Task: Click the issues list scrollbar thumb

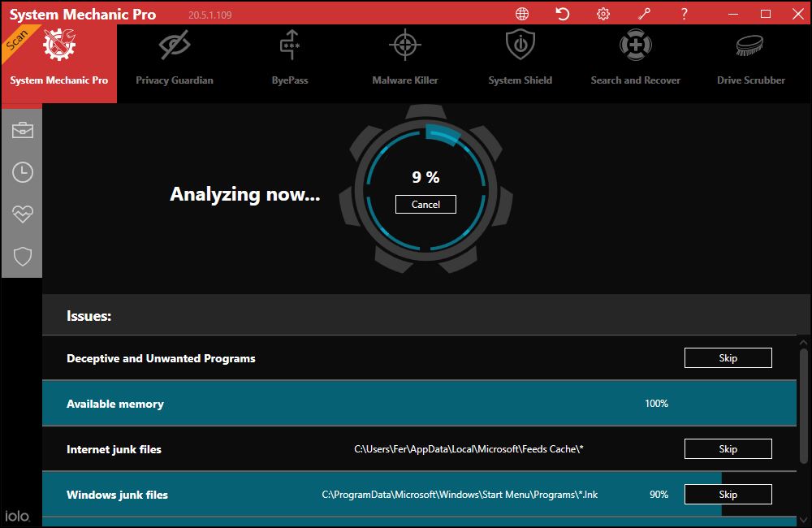Action: point(804,406)
